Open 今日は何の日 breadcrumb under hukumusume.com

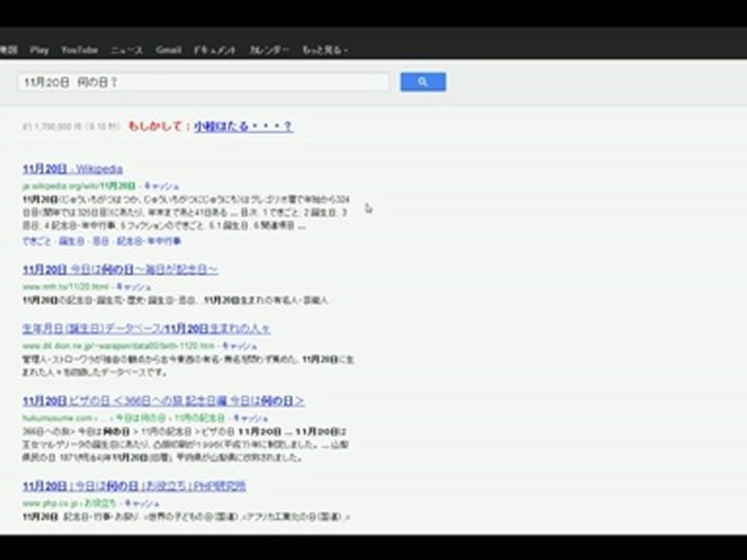[x=141, y=418]
